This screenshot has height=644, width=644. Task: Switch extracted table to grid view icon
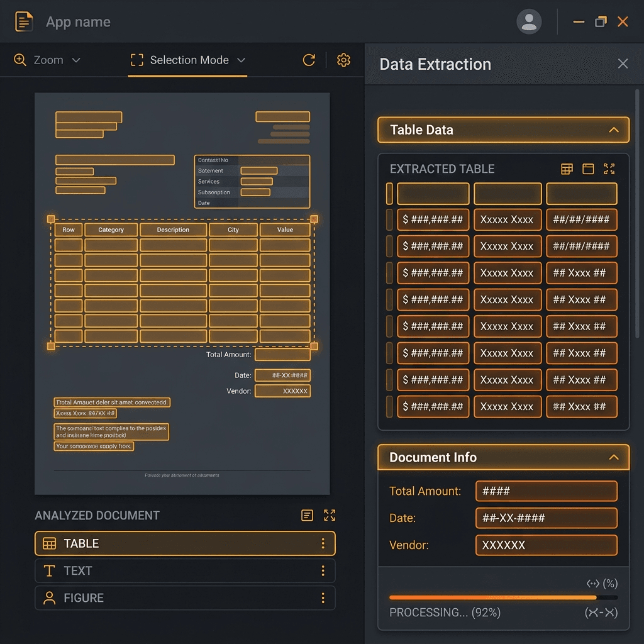click(x=567, y=169)
